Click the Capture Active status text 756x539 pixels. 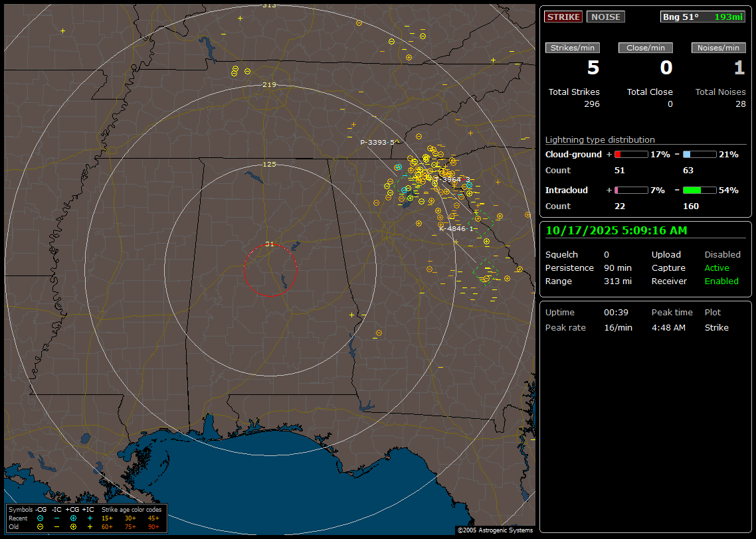(x=717, y=268)
